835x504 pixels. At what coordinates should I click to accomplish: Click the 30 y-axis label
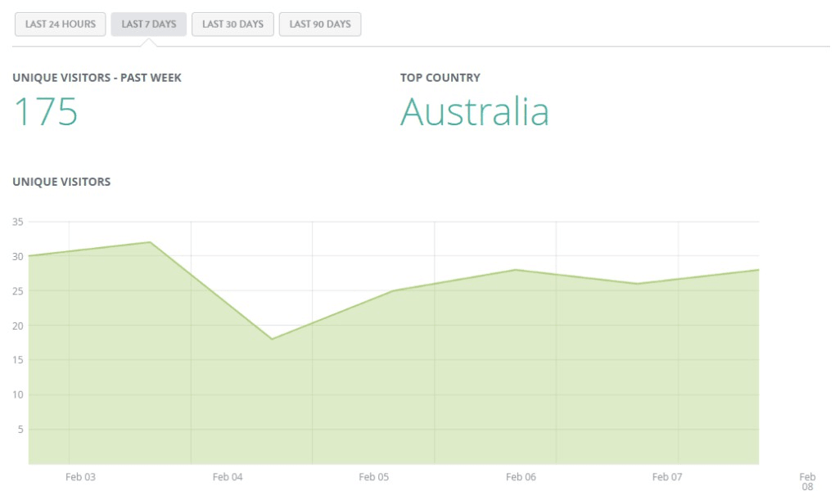[17, 257]
